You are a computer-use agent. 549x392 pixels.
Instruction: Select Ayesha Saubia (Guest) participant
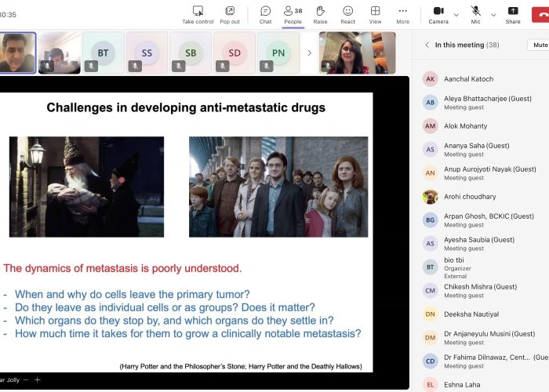[x=484, y=244]
